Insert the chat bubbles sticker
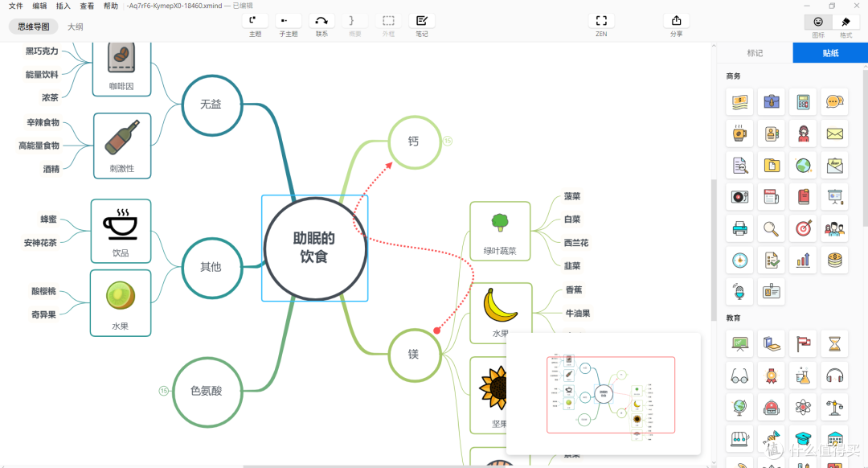Viewport: 868px width, 468px height. [x=835, y=102]
